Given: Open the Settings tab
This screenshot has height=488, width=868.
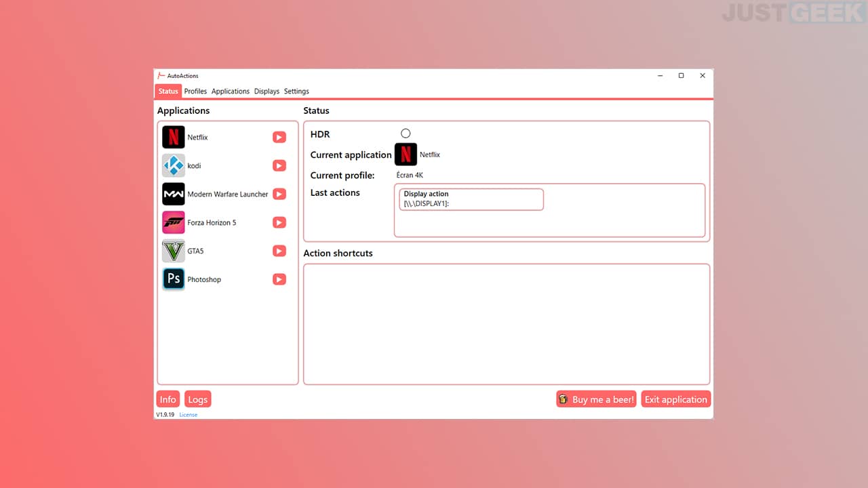Looking at the screenshot, I should 296,91.
